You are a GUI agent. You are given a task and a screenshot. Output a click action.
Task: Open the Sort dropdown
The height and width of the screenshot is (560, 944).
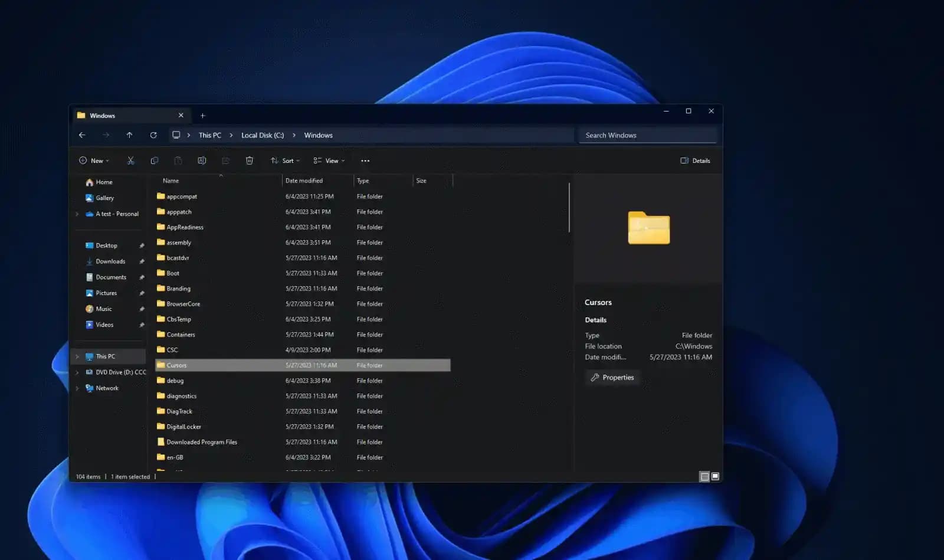pos(286,161)
